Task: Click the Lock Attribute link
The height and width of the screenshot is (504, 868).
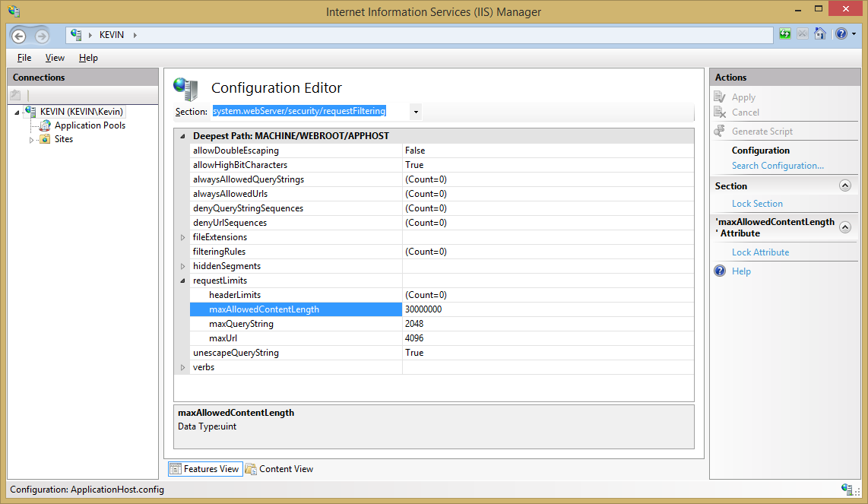Action: click(x=761, y=252)
